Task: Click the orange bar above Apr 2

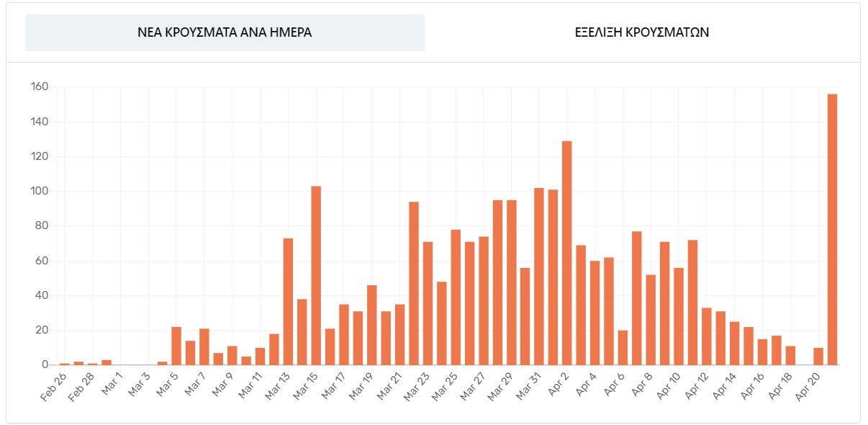Action: point(567,253)
